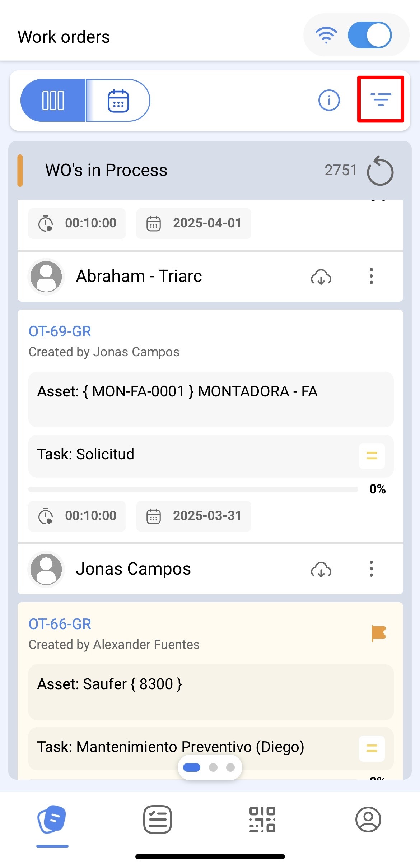Go to the checklist tasks tab

pos(157,820)
